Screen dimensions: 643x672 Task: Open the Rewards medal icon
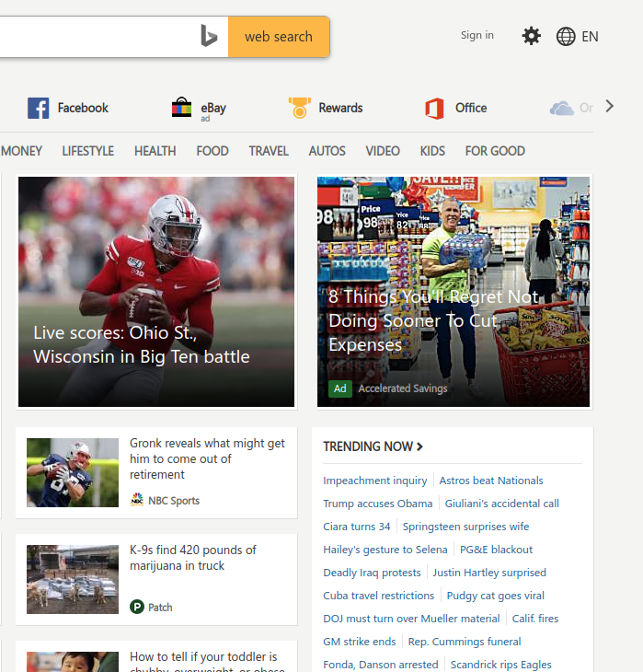pos(300,108)
